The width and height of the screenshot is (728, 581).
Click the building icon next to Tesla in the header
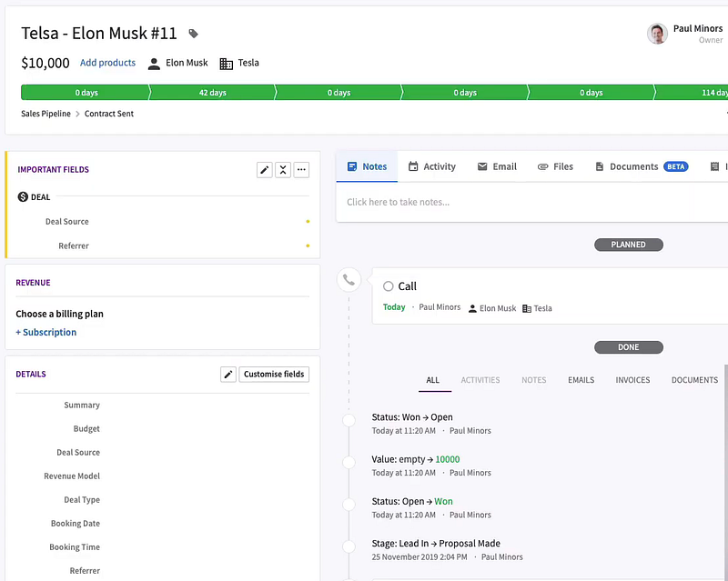click(x=226, y=64)
